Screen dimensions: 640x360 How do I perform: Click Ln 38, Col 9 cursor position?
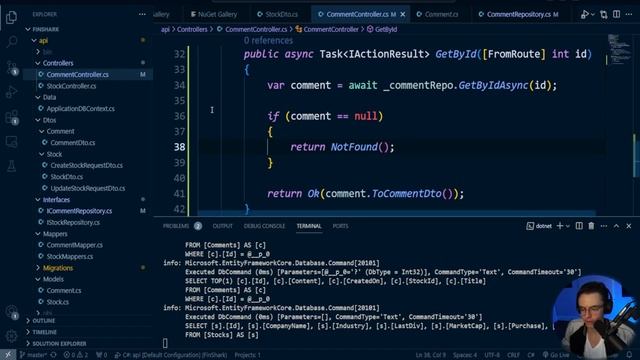click(431, 355)
